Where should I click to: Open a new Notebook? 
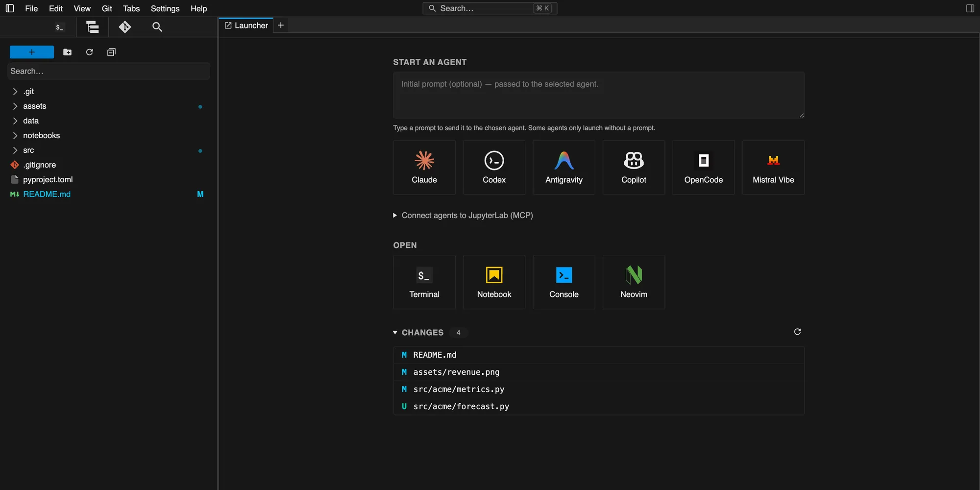click(494, 282)
